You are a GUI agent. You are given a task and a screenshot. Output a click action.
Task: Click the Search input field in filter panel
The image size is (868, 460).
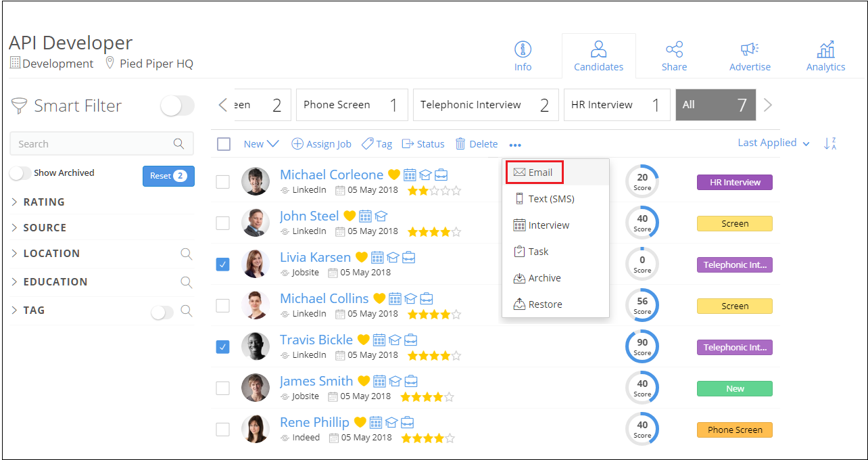click(93, 144)
